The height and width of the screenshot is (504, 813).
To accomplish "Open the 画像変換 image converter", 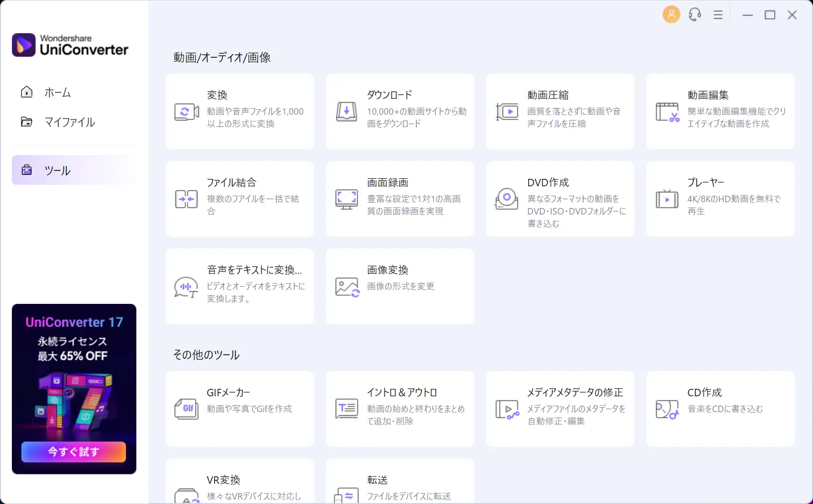I will 400,286.
